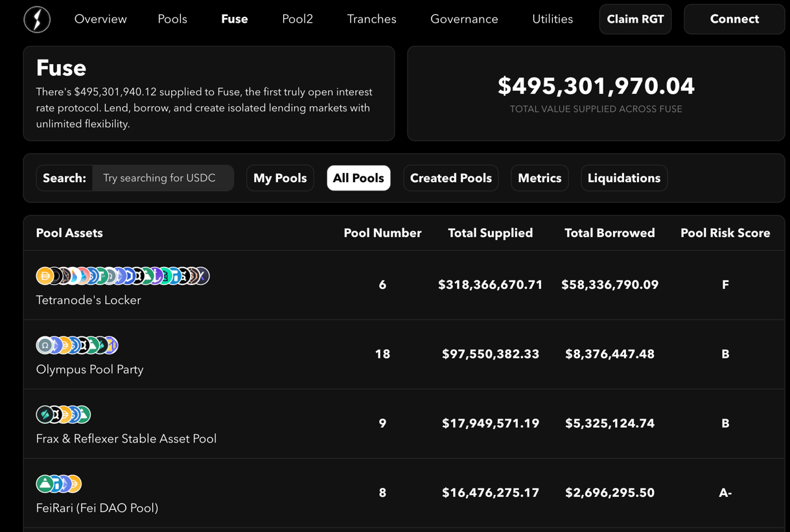Open the Utilities menu item
790x532 pixels.
[x=552, y=19]
